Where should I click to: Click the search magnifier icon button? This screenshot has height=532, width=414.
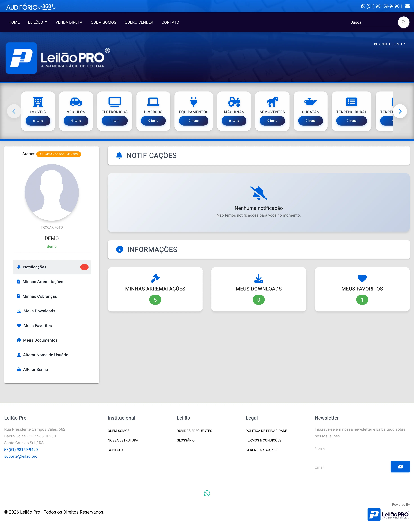tap(404, 22)
